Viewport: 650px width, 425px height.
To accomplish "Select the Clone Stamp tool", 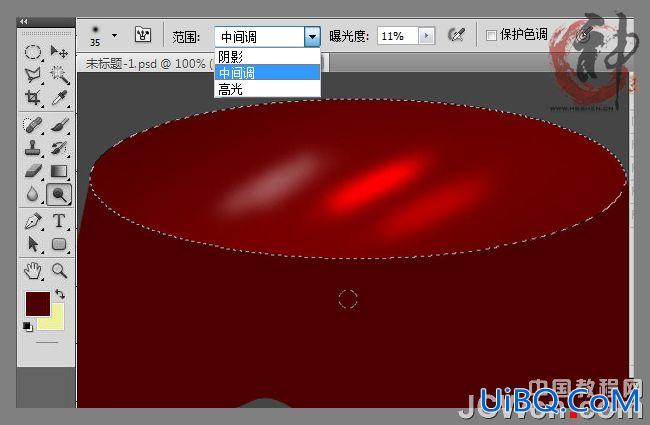I will coord(33,148).
